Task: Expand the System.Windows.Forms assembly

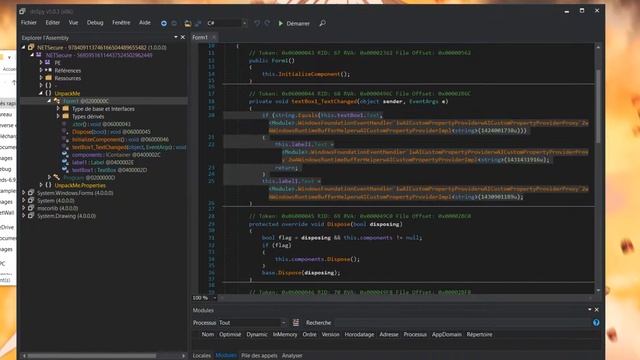Action: pyautogui.click(x=24, y=193)
